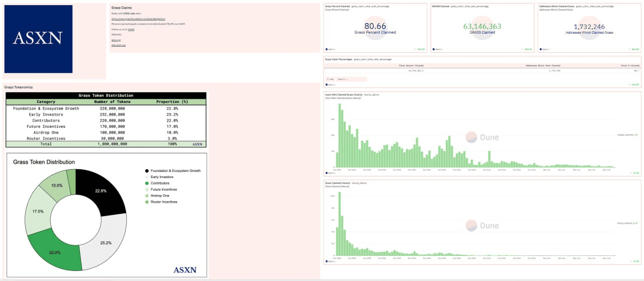The image size is (644, 281).
Task: Click the large ASXN logo image
Action: [38, 39]
